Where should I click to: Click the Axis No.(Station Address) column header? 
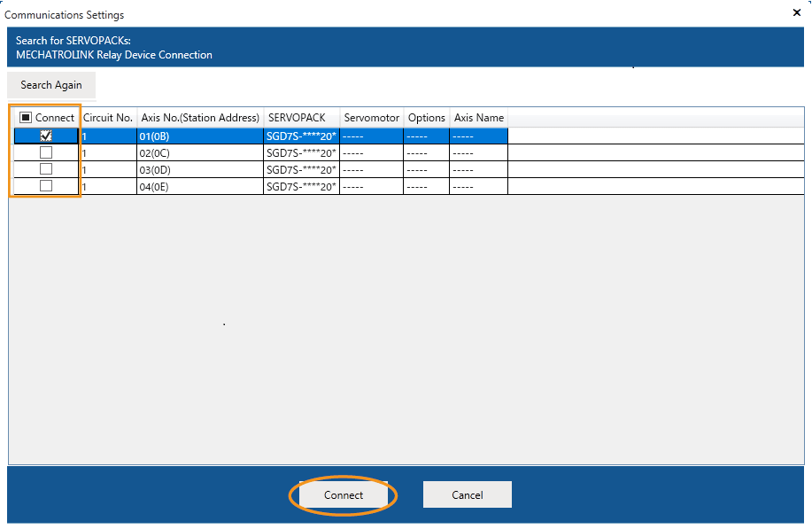(x=200, y=118)
